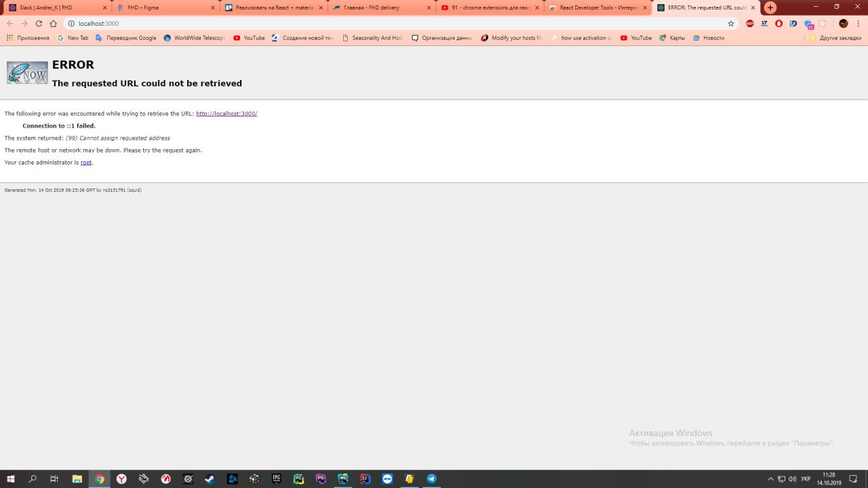Open the Windows Action Center notifications
This screenshot has width=868, height=488.
pyautogui.click(x=854, y=479)
